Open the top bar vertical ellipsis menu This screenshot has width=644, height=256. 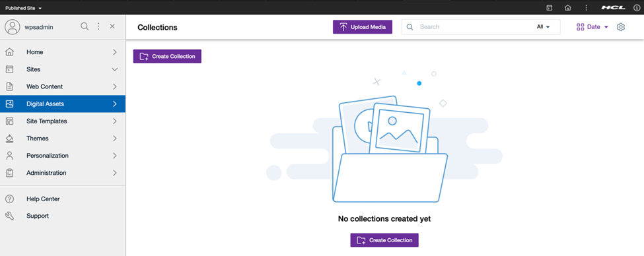point(586,8)
